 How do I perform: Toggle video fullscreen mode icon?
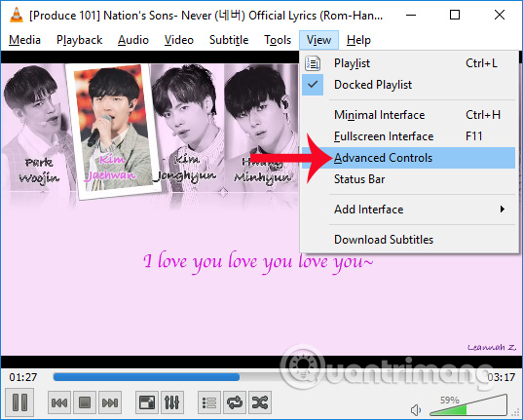(147, 402)
